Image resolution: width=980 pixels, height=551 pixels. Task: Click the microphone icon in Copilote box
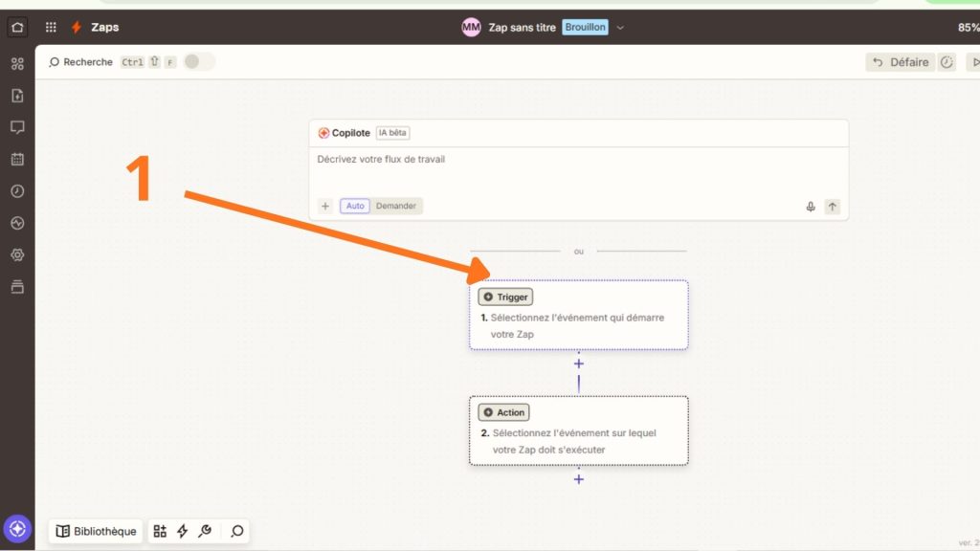[x=811, y=207]
